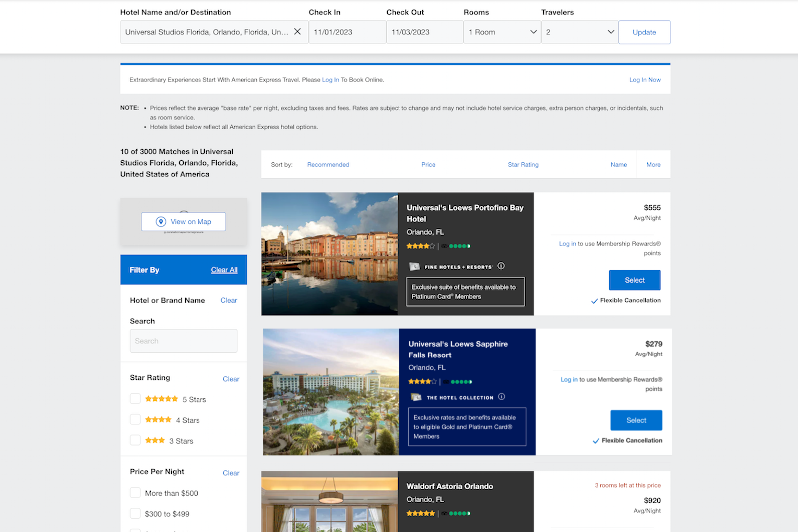Click the Update search button
Viewport: 798px width, 532px height.
pyautogui.click(x=644, y=32)
